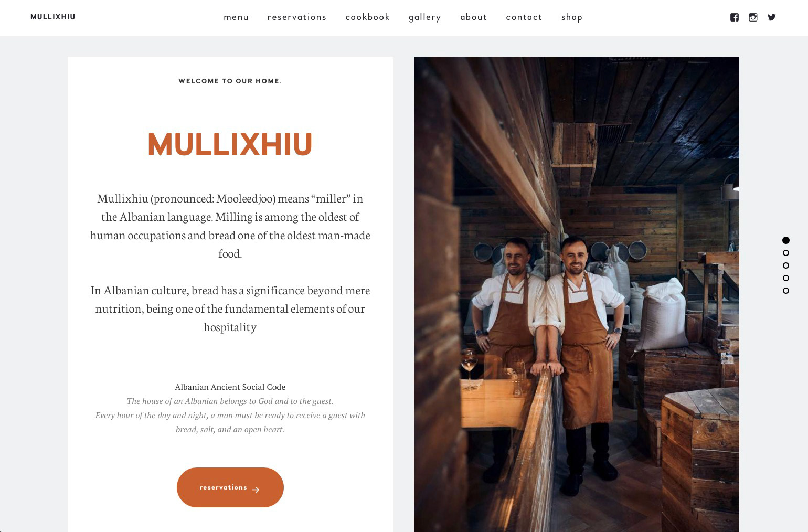The height and width of the screenshot is (532, 808).
Task: Visit the about page
Action: 474,17
